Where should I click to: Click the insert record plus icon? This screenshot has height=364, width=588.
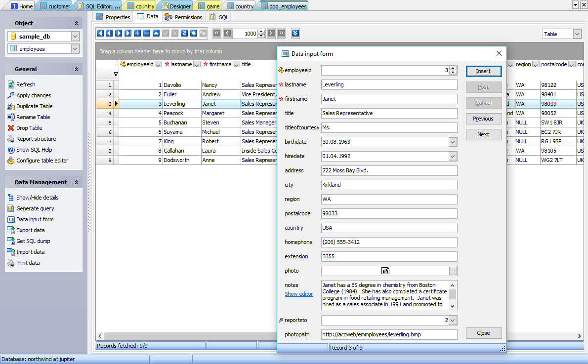pos(137,33)
